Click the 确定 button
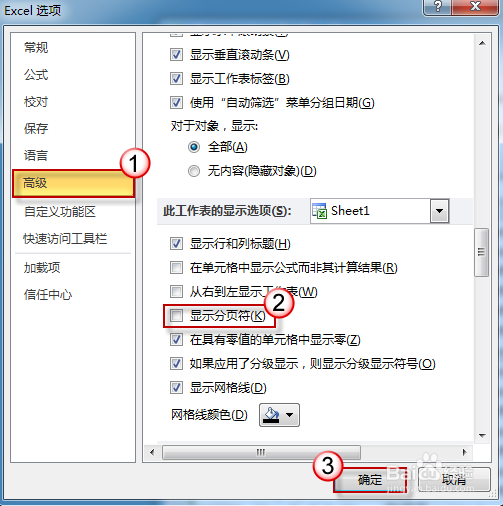The width and height of the screenshot is (503, 506). pos(370,480)
